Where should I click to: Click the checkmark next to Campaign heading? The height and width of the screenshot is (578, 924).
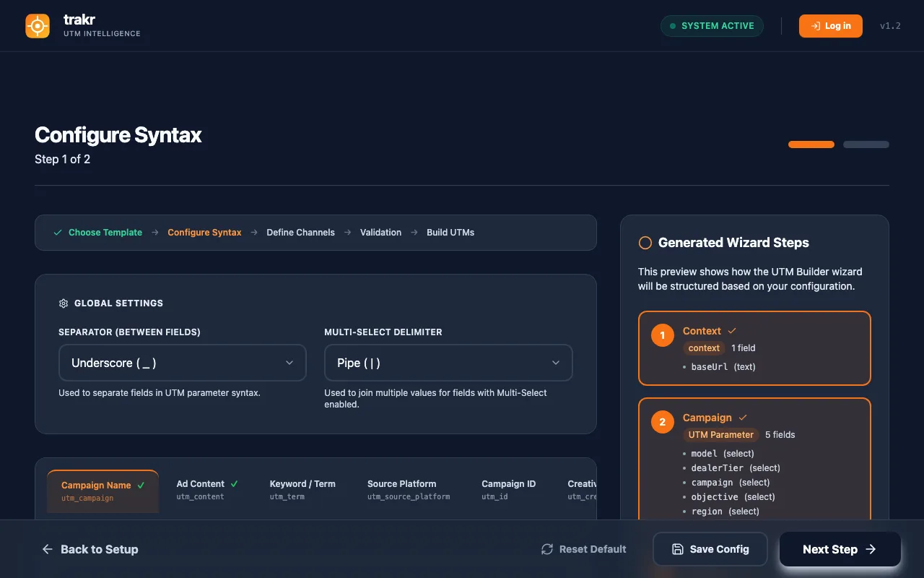(743, 418)
